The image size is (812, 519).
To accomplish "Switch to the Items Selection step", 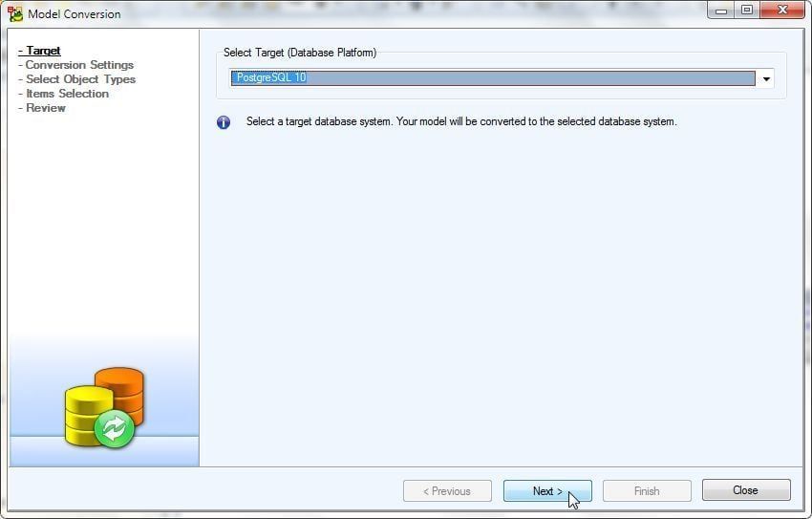I will 67,94.
